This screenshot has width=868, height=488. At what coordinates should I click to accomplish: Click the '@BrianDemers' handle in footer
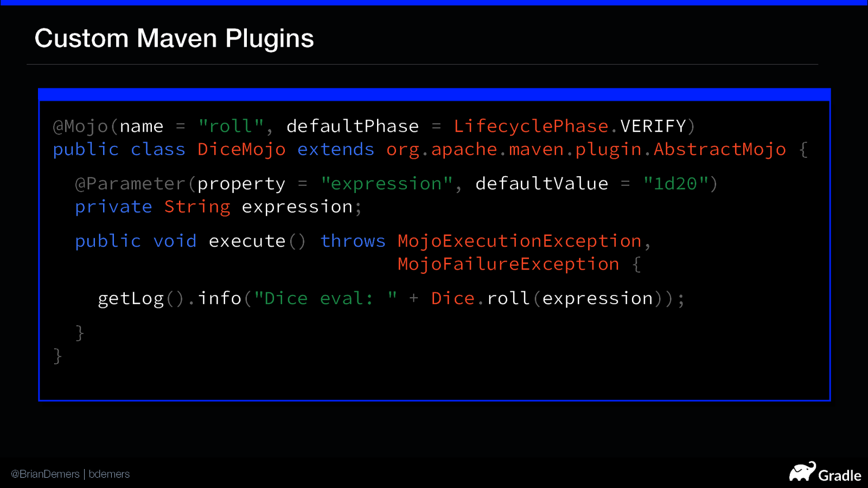tap(45, 474)
